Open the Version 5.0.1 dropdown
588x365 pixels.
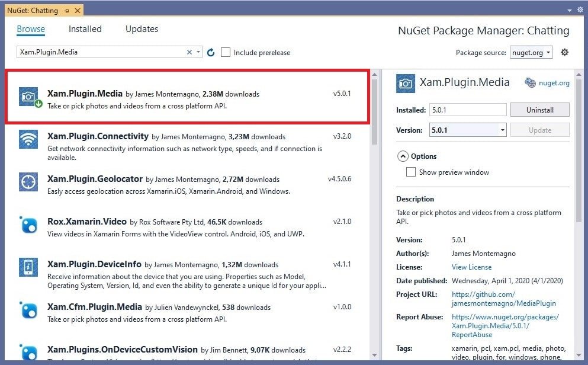[468, 130]
